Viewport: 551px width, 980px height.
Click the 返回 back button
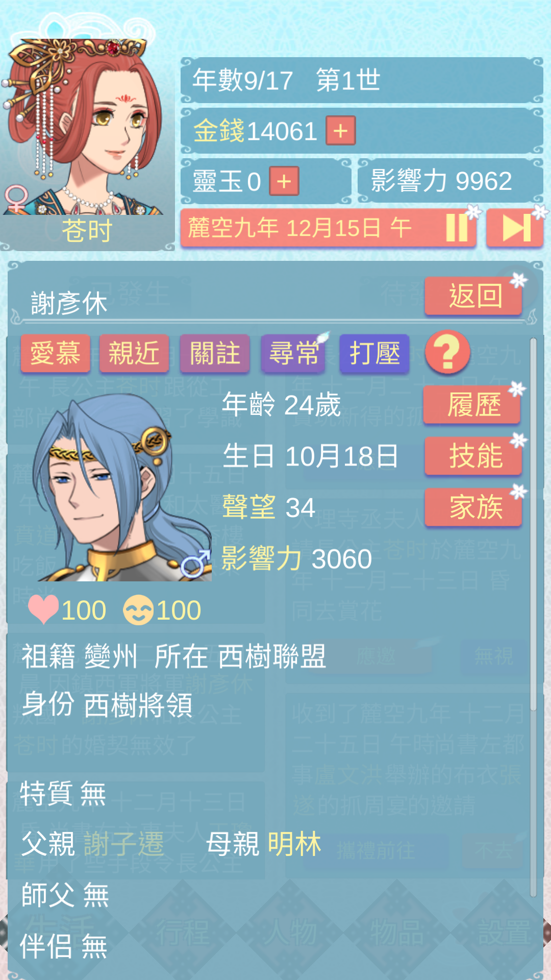tap(474, 296)
